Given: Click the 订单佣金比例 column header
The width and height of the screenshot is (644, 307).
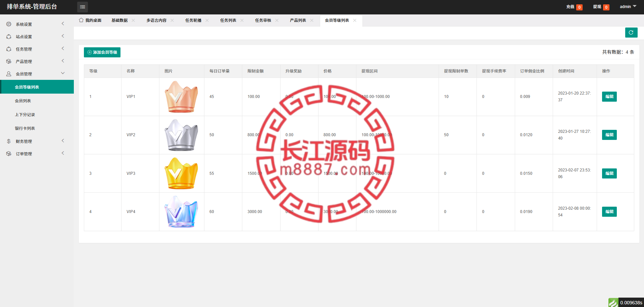Looking at the screenshot, I should tap(532, 71).
